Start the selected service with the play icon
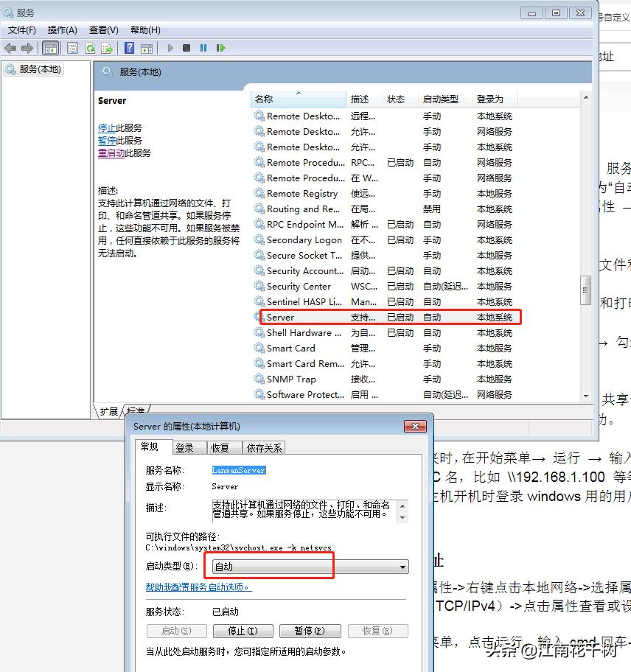The width and height of the screenshot is (631, 672). [x=170, y=47]
